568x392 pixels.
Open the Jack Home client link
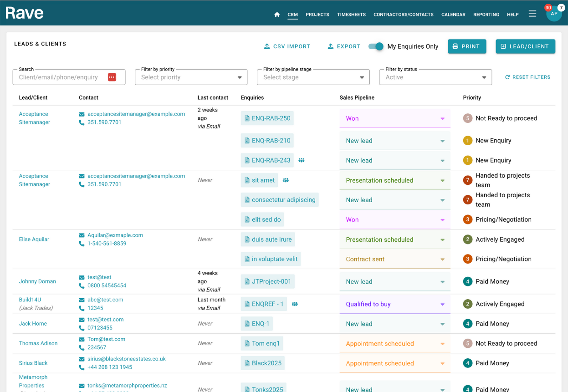(x=33, y=324)
